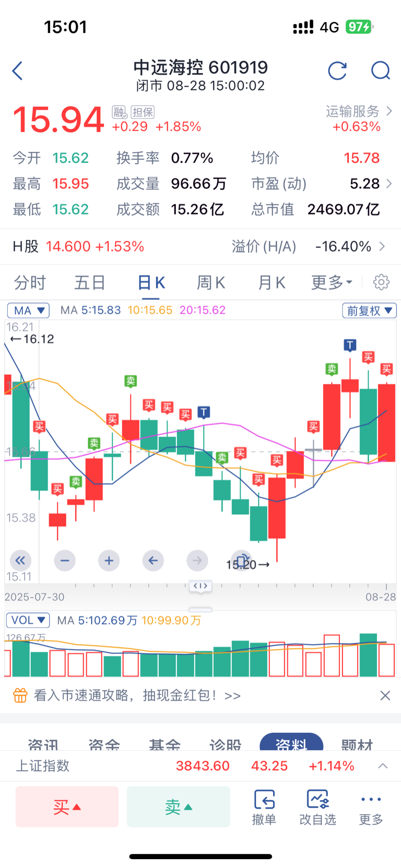Switch to the 周K tab
The image size is (401, 868).
(211, 282)
